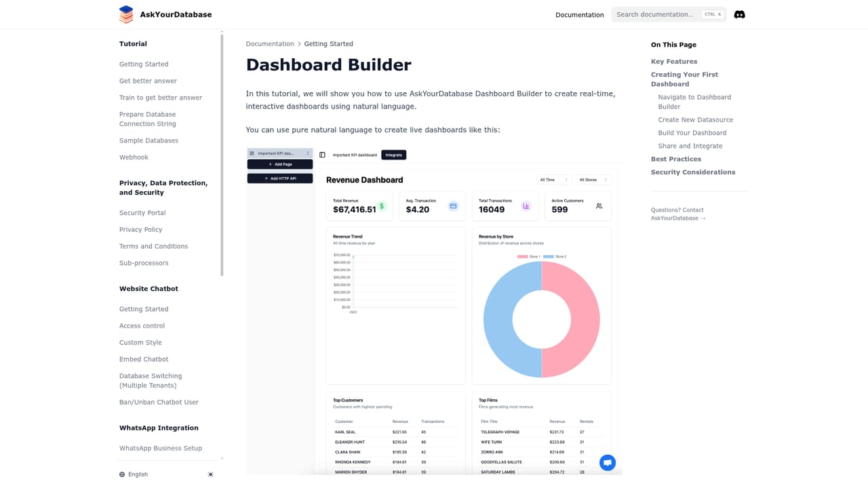The image size is (868, 488).
Task: Click the three-dot menu on Important KPI item
Action: point(308,153)
